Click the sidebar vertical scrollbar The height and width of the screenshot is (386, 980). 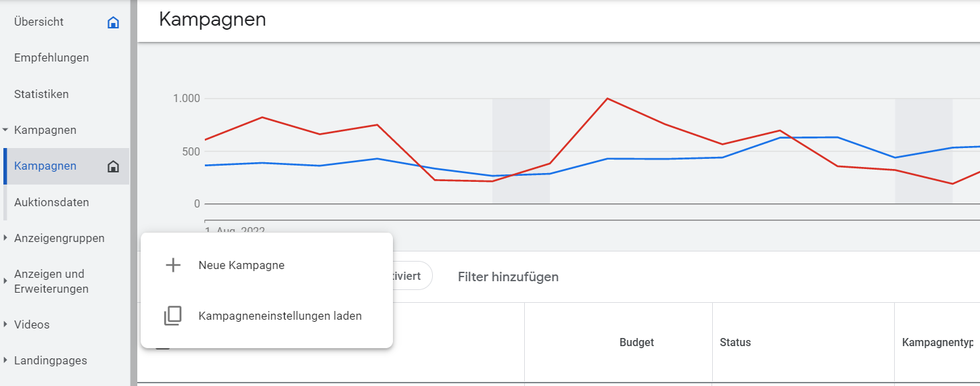(133, 193)
